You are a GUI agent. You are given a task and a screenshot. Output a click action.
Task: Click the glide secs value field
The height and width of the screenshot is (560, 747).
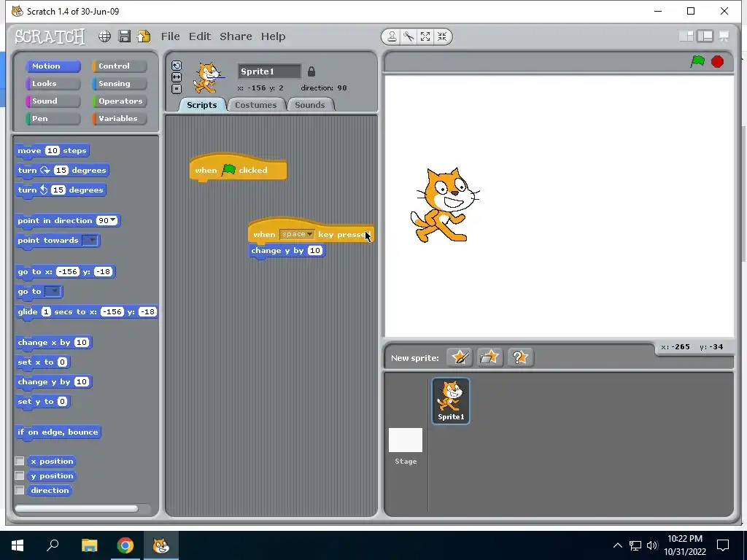coord(46,312)
